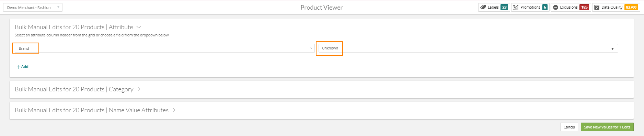Click the red Exclusions badge 185
Viewport: 644px width, 136px height.
pos(584,7)
